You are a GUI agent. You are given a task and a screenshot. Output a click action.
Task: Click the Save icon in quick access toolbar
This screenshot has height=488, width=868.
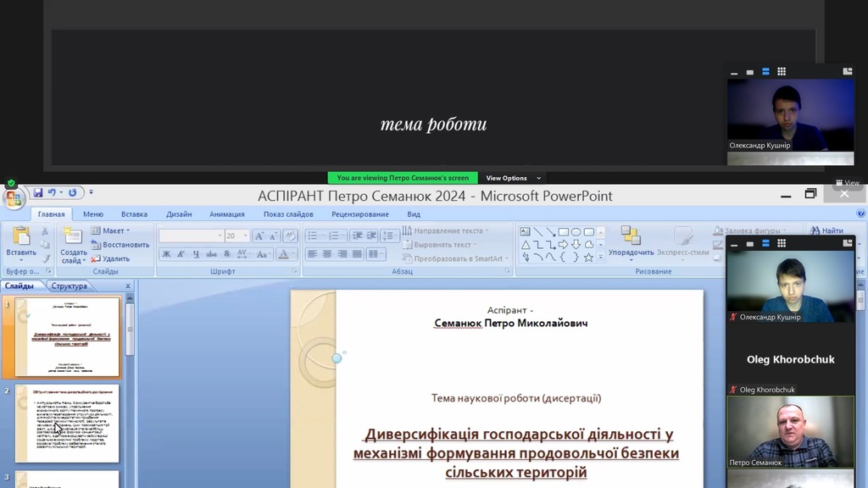(38, 193)
